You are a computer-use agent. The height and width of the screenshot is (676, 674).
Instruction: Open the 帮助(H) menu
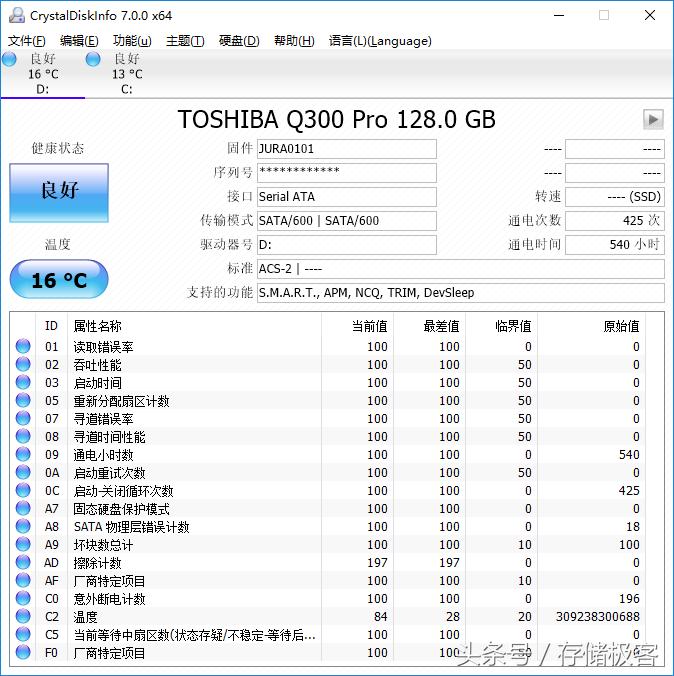(294, 41)
